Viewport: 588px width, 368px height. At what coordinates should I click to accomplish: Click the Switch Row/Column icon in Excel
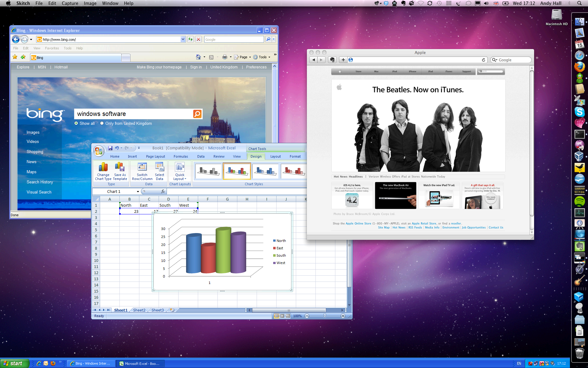tap(142, 167)
